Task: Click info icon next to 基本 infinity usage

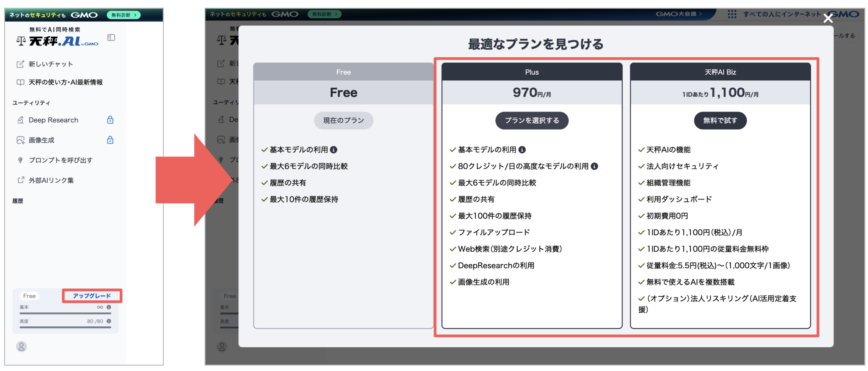Action: (109, 307)
